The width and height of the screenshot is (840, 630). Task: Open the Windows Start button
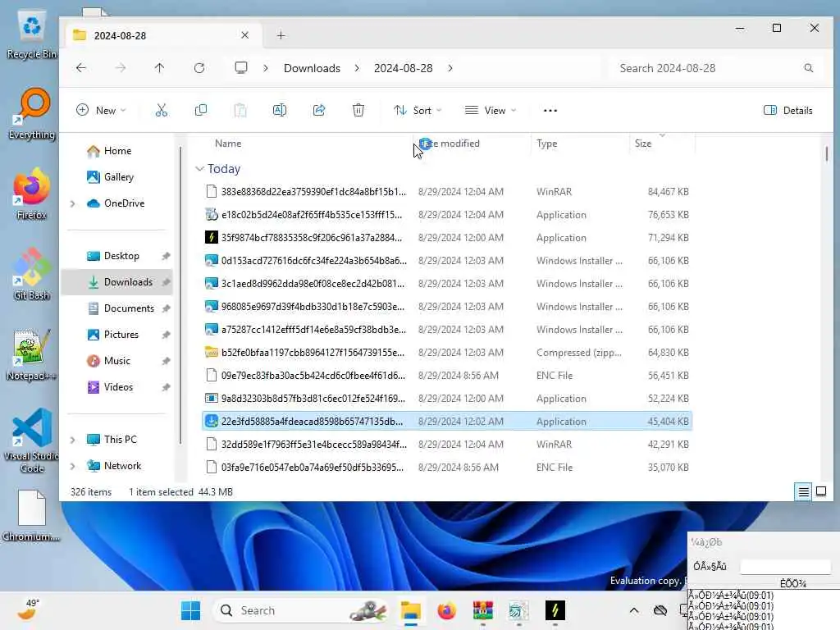pos(190,610)
